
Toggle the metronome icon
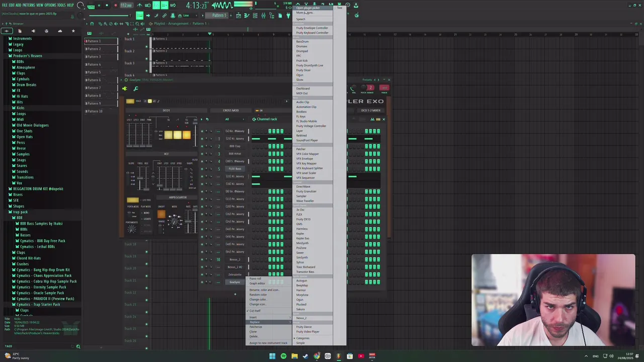139,5
